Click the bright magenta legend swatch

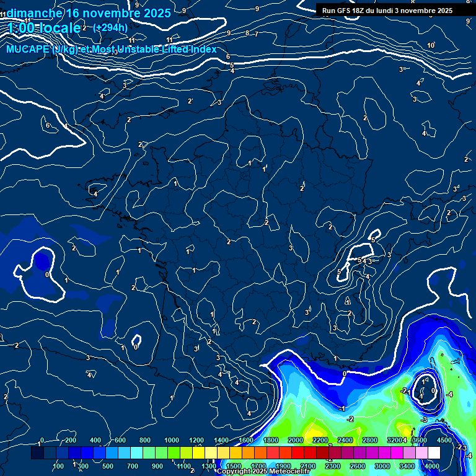[397, 452]
